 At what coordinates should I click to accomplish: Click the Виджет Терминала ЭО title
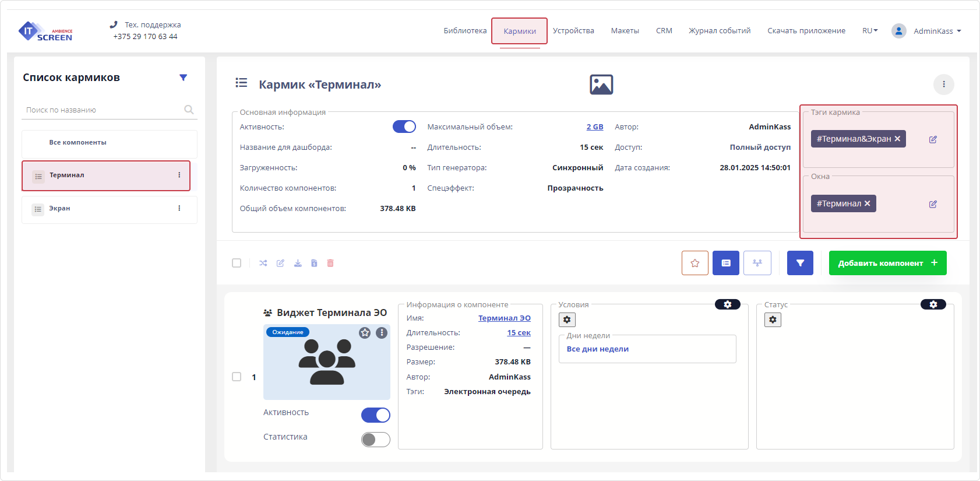pyautogui.click(x=332, y=313)
